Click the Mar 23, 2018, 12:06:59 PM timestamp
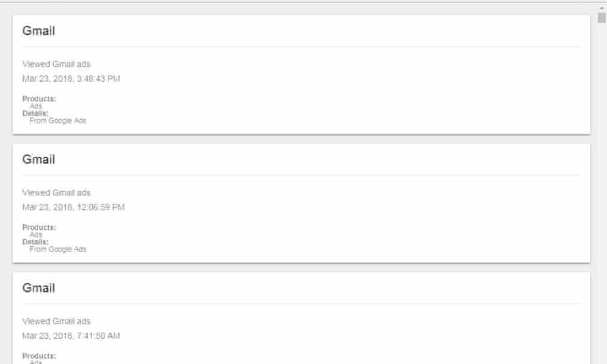The image size is (607, 364). click(x=73, y=207)
